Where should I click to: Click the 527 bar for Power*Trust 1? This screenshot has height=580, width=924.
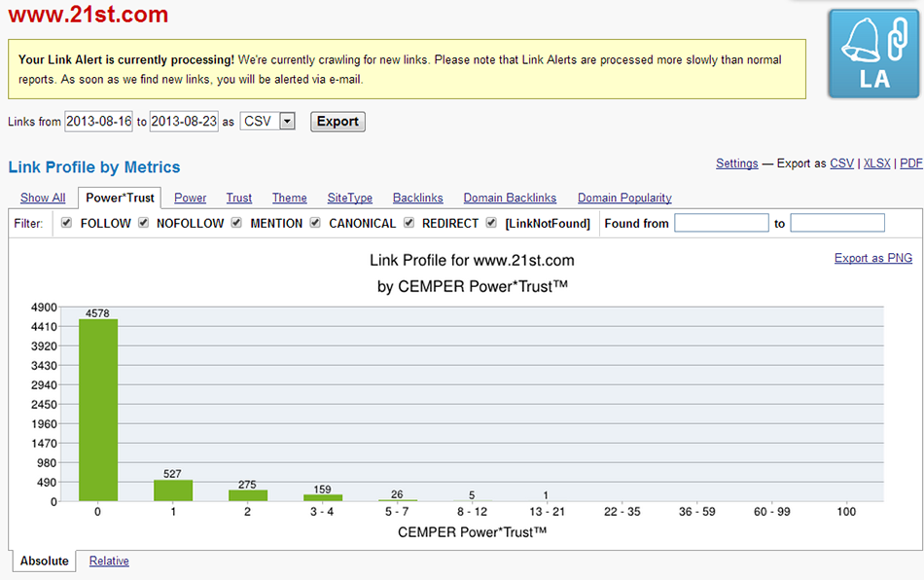[x=173, y=491]
